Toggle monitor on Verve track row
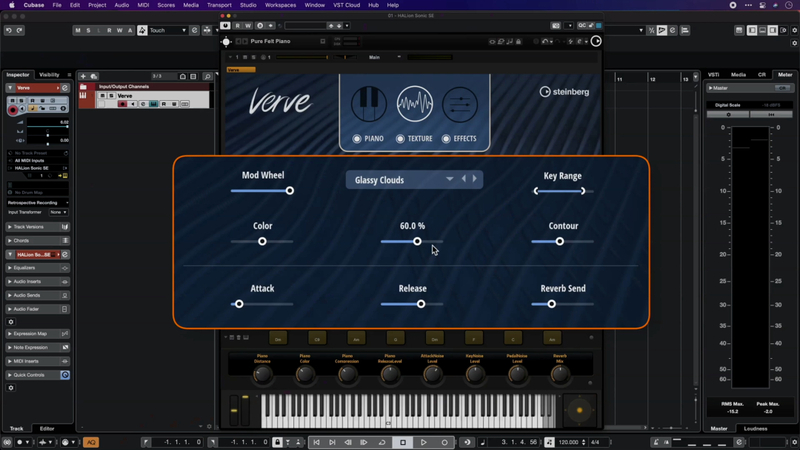This screenshot has height=450, width=800. 133,104
